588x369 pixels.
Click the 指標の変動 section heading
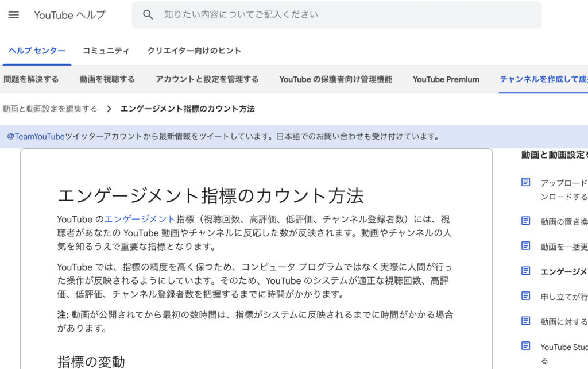point(91,362)
